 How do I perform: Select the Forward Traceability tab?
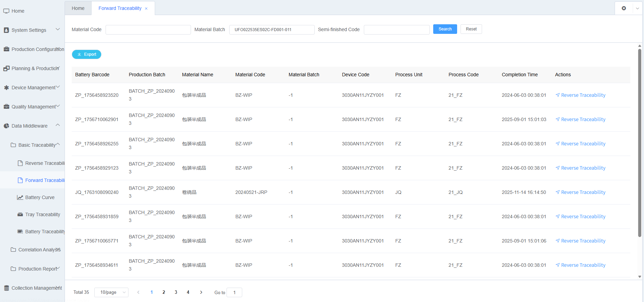(x=120, y=8)
